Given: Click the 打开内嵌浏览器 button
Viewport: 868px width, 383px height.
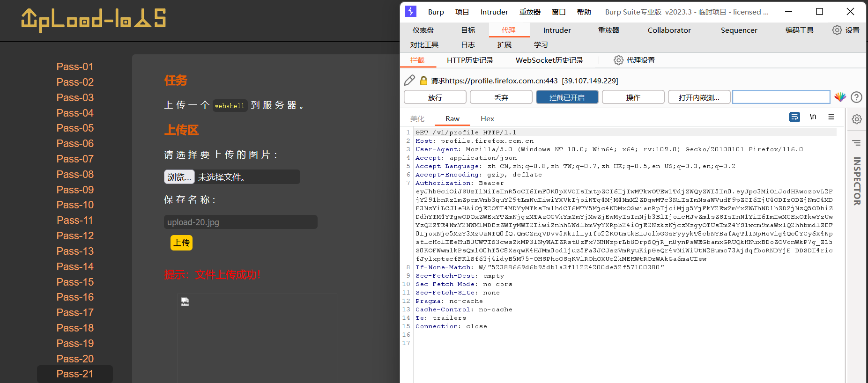Looking at the screenshot, I should [699, 97].
